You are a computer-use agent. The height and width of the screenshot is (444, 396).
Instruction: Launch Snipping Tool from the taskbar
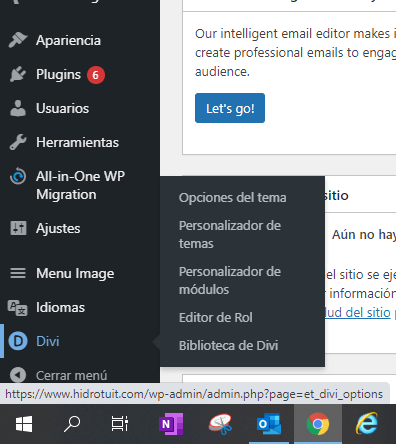(220, 424)
